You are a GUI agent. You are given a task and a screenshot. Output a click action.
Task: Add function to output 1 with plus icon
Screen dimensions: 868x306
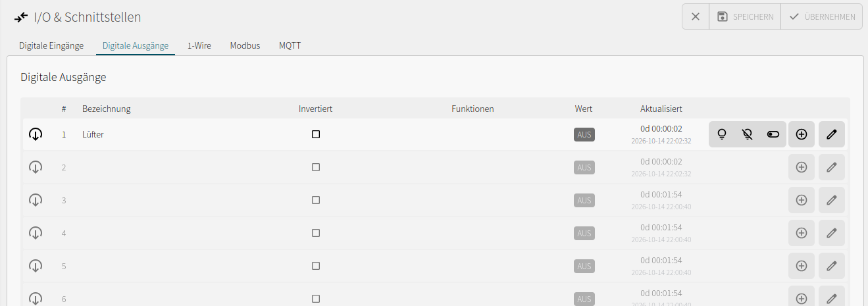(x=802, y=134)
